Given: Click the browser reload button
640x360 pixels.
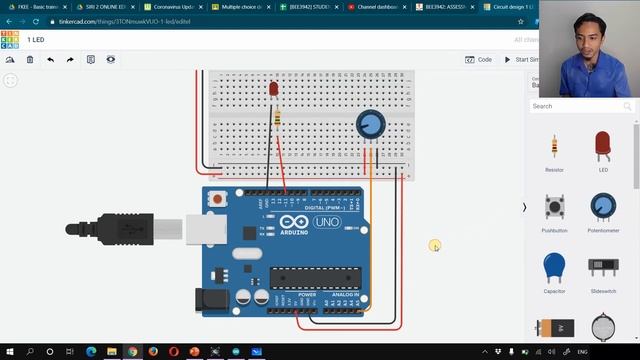Looking at the screenshot, I should pos(36,22).
